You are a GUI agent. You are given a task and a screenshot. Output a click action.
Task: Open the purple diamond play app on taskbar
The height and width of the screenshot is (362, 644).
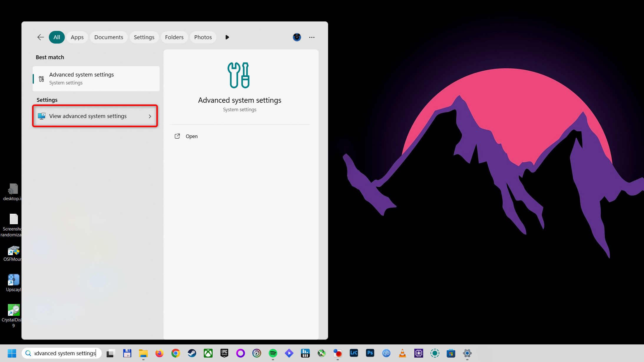[x=289, y=353]
